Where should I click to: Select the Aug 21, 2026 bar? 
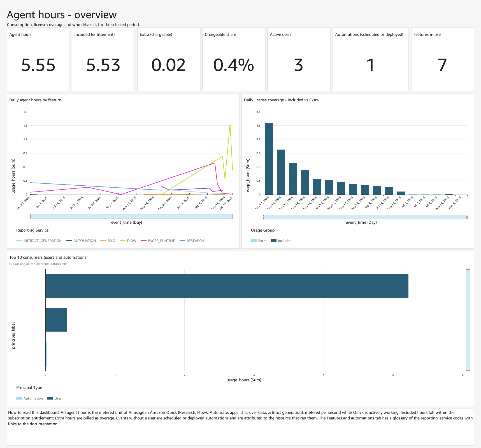click(x=341, y=188)
